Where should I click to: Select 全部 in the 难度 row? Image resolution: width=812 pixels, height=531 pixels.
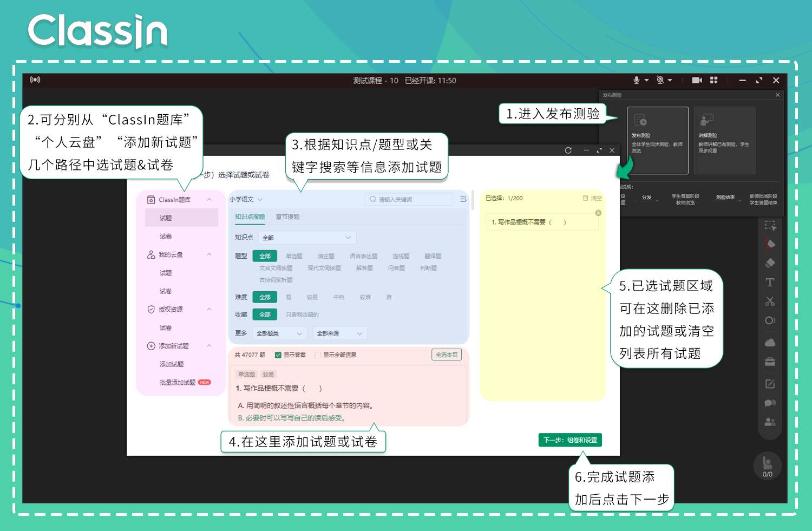coord(265,297)
